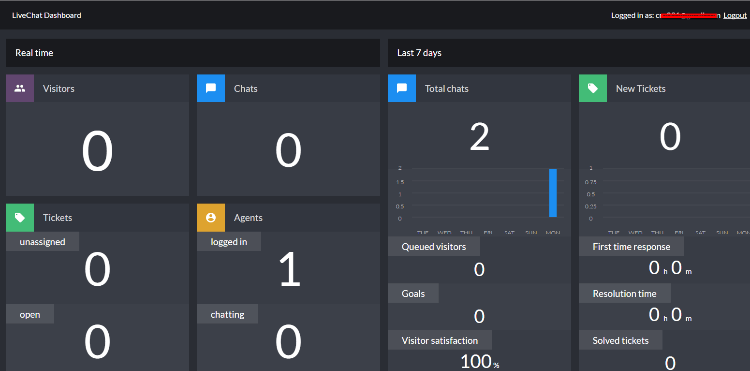Click the Total chats card title
Image resolution: width=750 pixels, height=371 pixels.
coord(447,88)
